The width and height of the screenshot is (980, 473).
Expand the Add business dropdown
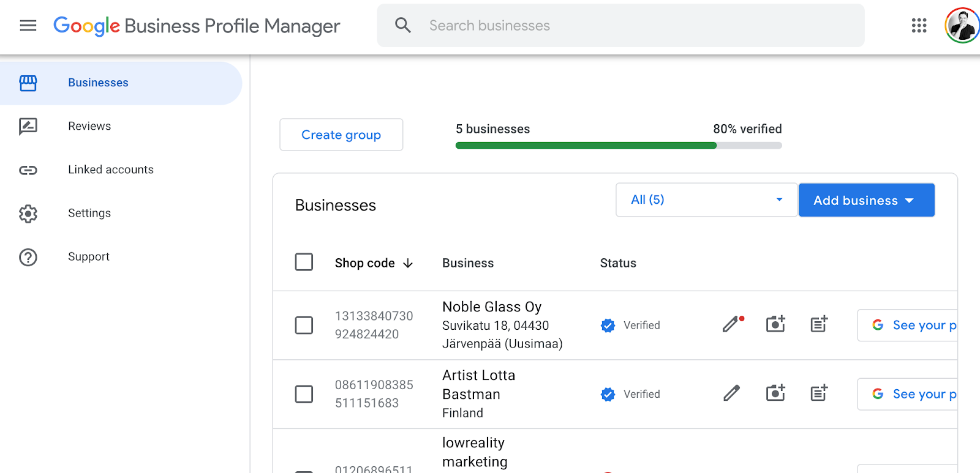pyautogui.click(x=867, y=200)
